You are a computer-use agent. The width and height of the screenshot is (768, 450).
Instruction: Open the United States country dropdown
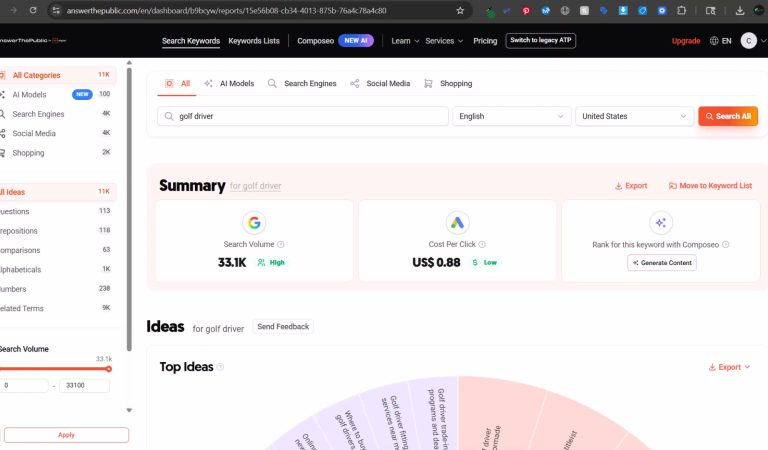(634, 116)
